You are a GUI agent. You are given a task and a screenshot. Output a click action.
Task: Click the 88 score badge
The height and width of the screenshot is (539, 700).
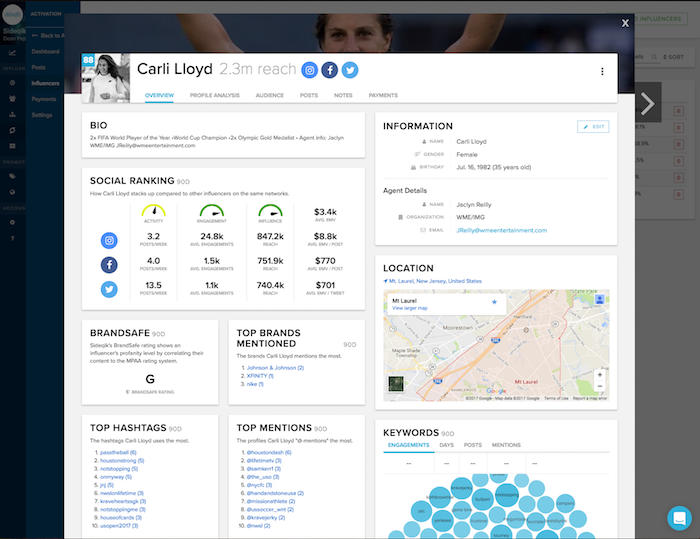pyautogui.click(x=88, y=60)
